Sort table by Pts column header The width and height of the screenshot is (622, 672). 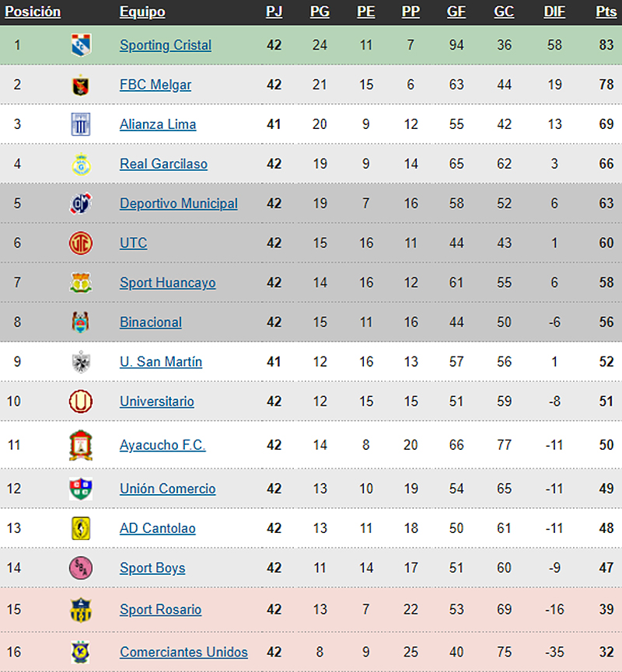pyautogui.click(x=606, y=12)
